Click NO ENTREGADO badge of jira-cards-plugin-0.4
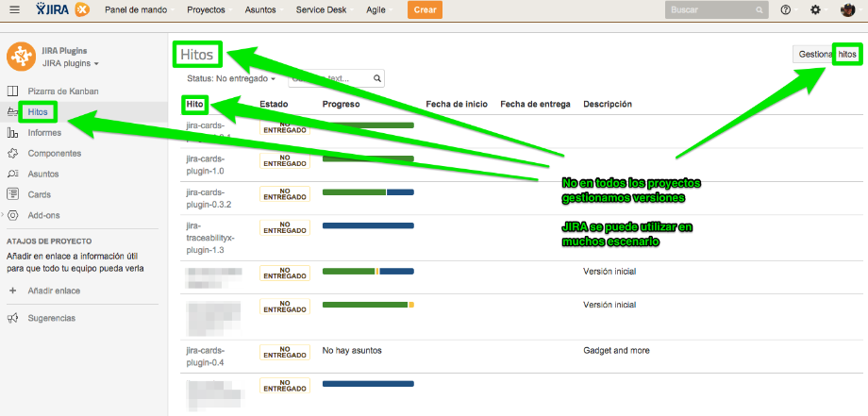The width and height of the screenshot is (868, 416). coord(285,353)
